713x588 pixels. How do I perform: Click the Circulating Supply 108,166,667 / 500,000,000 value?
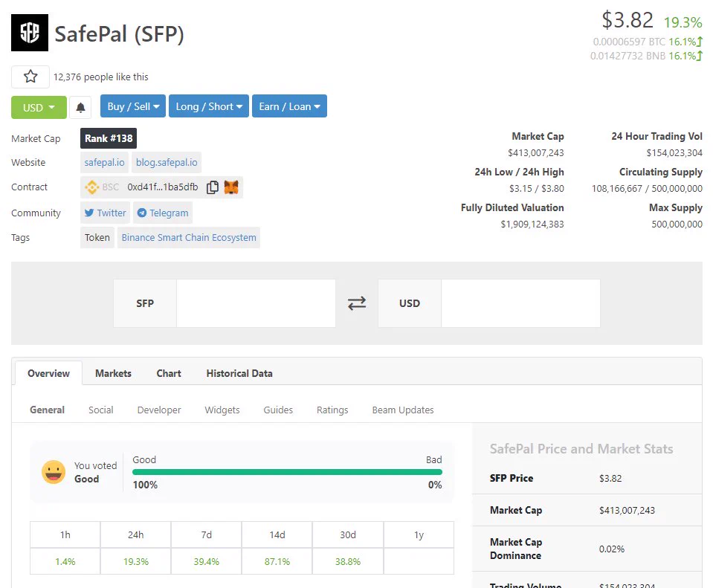[647, 188]
